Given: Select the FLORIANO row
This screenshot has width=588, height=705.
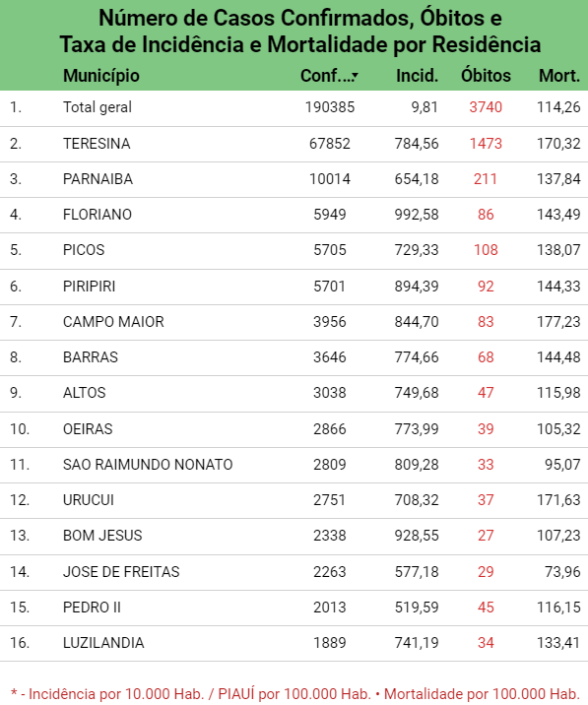Looking at the screenshot, I should [x=294, y=215].
